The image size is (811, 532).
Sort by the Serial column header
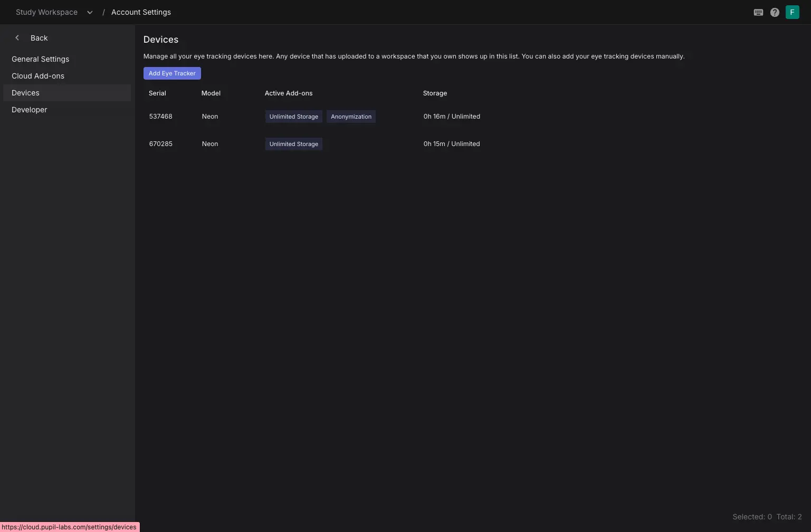tap(157, 93)
